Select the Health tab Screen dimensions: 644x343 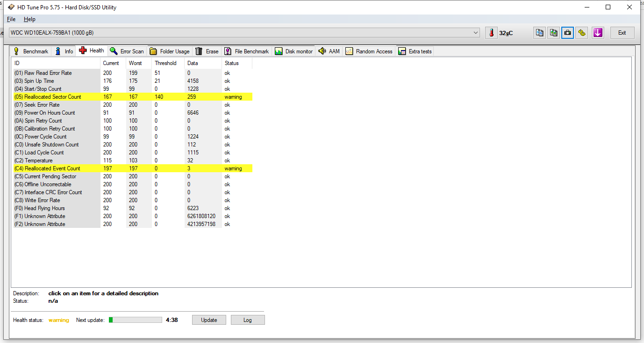[92, 51]
